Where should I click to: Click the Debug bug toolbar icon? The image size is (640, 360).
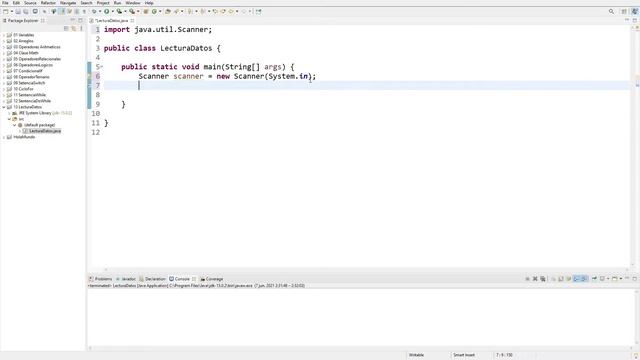94,11
